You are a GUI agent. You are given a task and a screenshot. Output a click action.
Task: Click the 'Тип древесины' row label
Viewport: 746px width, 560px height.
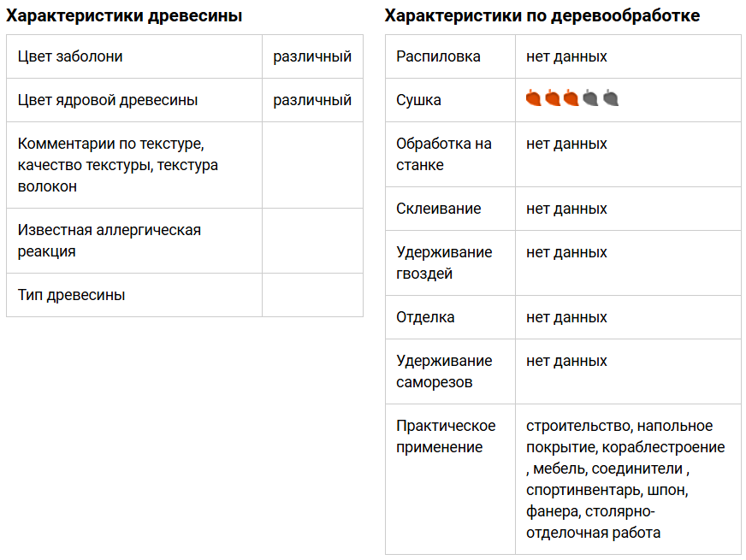click(71, 295)
